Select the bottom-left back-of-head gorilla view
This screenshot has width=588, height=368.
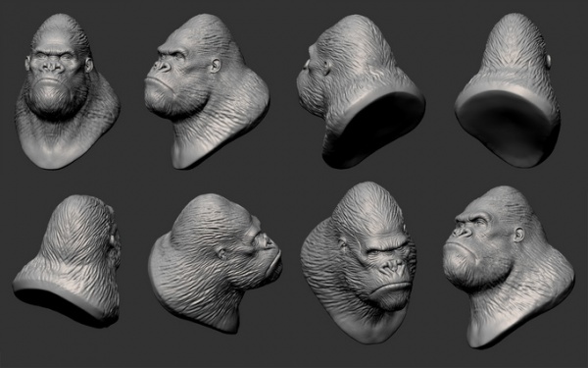click(68, 261)
